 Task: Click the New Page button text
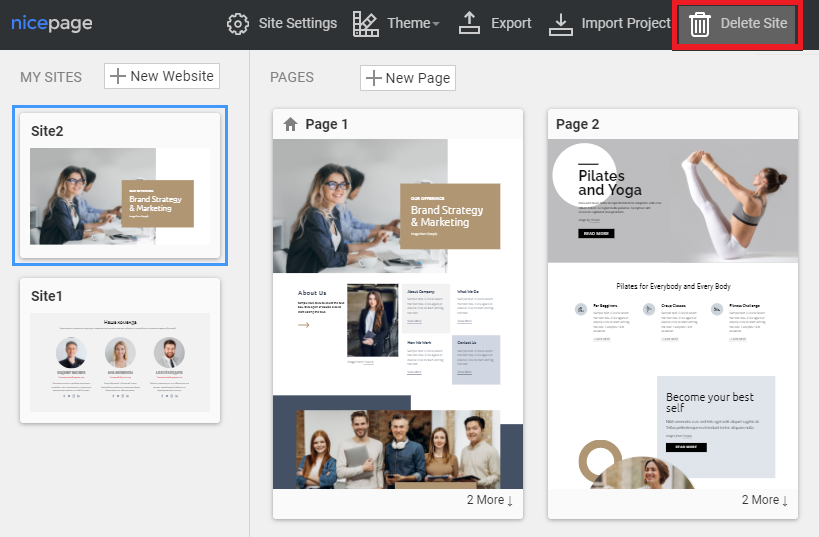click(x=418, y=78)
